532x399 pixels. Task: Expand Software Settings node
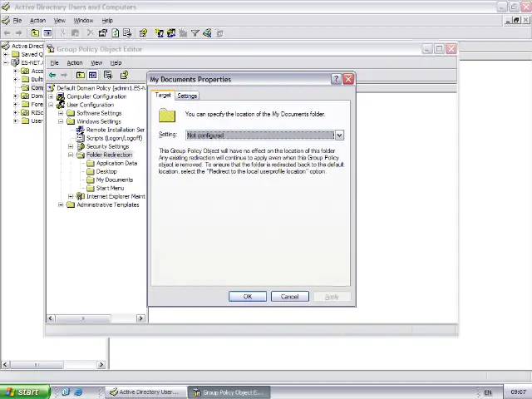click(x=61, y=113)
